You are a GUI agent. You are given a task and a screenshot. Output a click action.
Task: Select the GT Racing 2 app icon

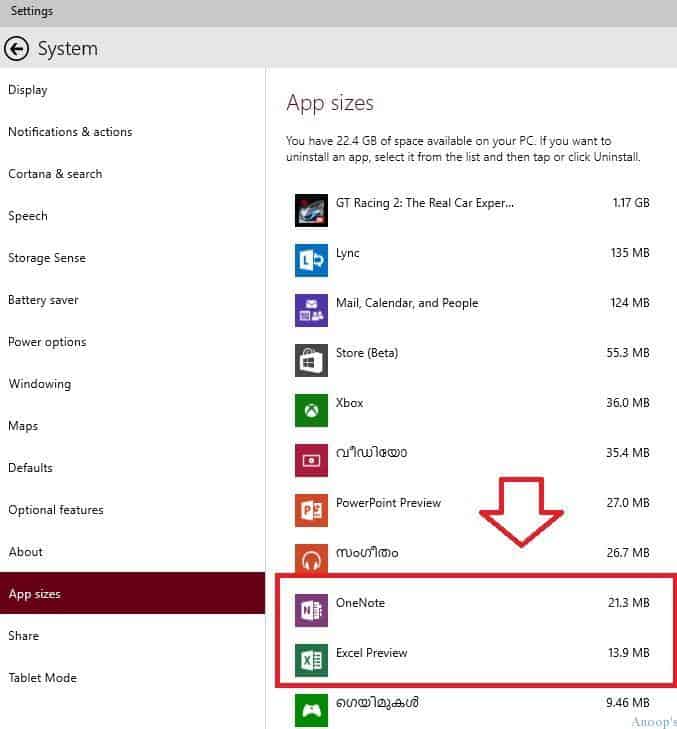[311, 211]
